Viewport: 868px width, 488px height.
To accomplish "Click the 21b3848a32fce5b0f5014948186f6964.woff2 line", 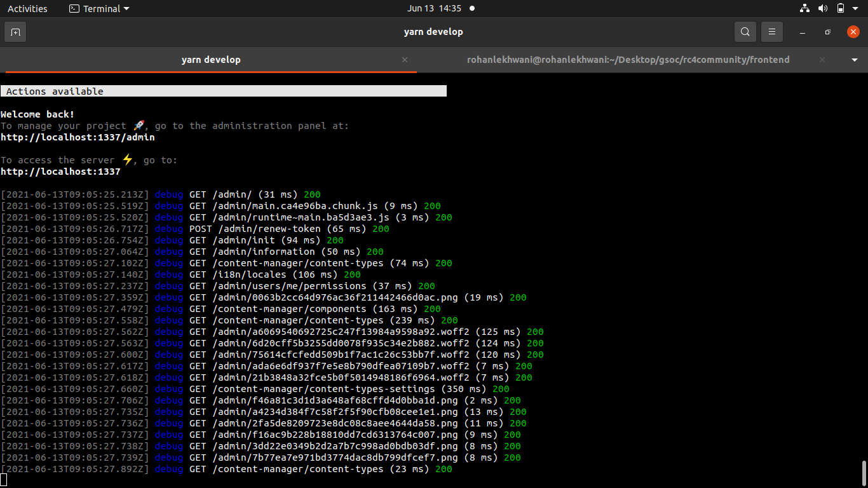I will [266, 377].
